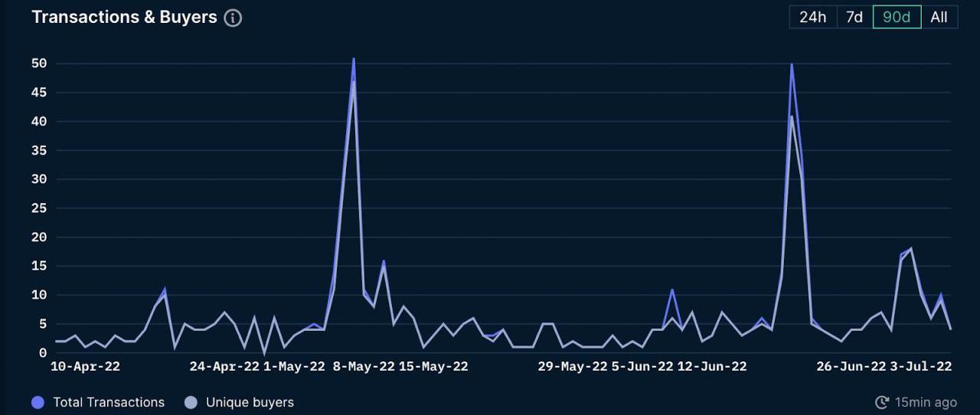Select the 7d time range
This screenshot has width=980, height=415.
click(854, 17)
